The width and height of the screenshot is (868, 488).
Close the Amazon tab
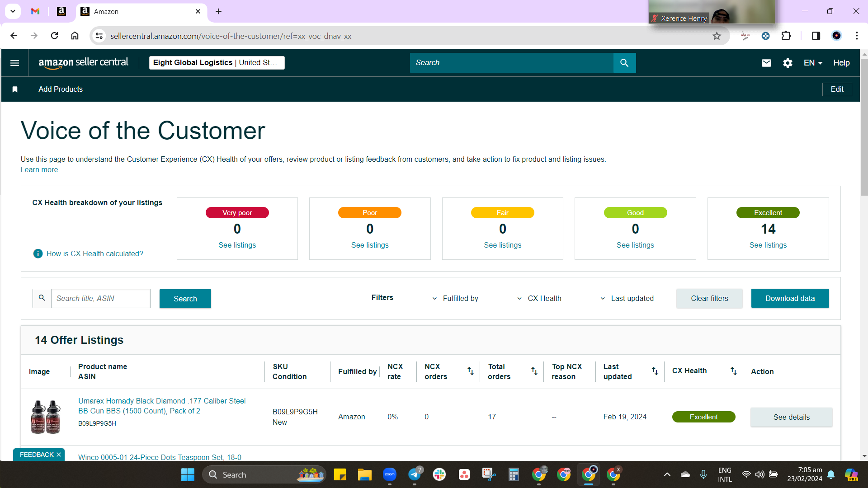[x=198, y=11]
